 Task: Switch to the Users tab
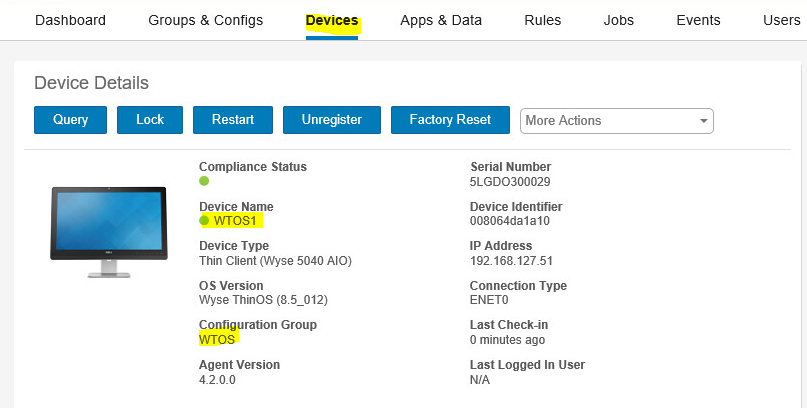click(781, 20)
